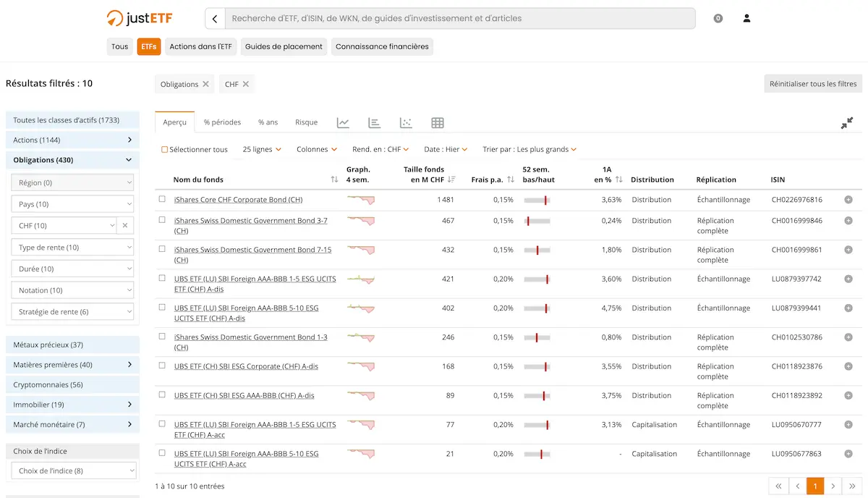Add iShares Core CHF Corporate Bond plus icon

coord(848,200)
